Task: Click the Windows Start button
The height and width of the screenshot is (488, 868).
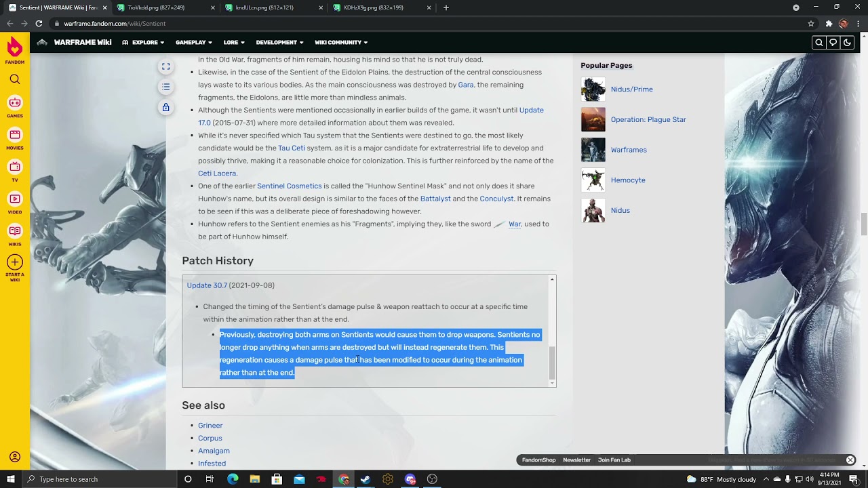Action: click(x=10, y=479)
